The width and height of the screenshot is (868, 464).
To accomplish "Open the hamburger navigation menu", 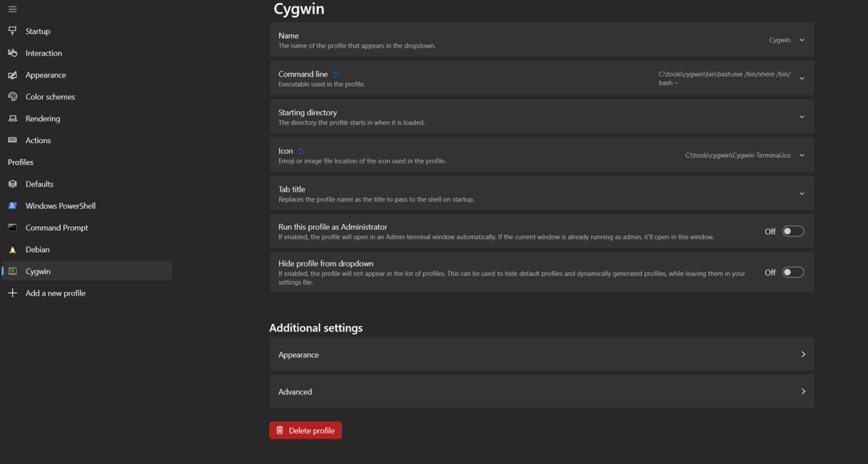I will [12, 9].
